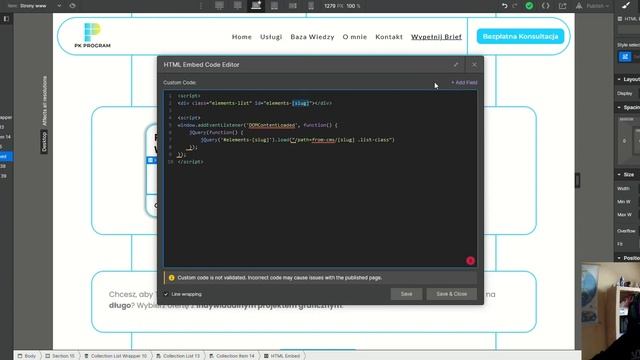Click inside the custom code editor area

[320, 178]
